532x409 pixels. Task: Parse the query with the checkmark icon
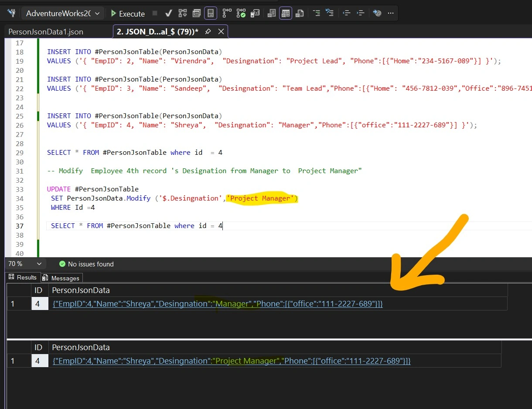(168, 14)
